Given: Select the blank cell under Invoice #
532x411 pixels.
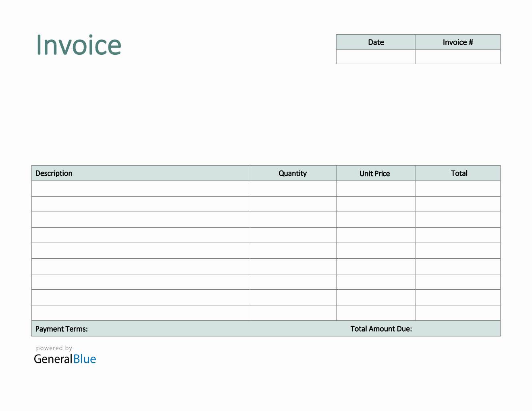Looking at the screenshot, I should click(x=458, y=57).
